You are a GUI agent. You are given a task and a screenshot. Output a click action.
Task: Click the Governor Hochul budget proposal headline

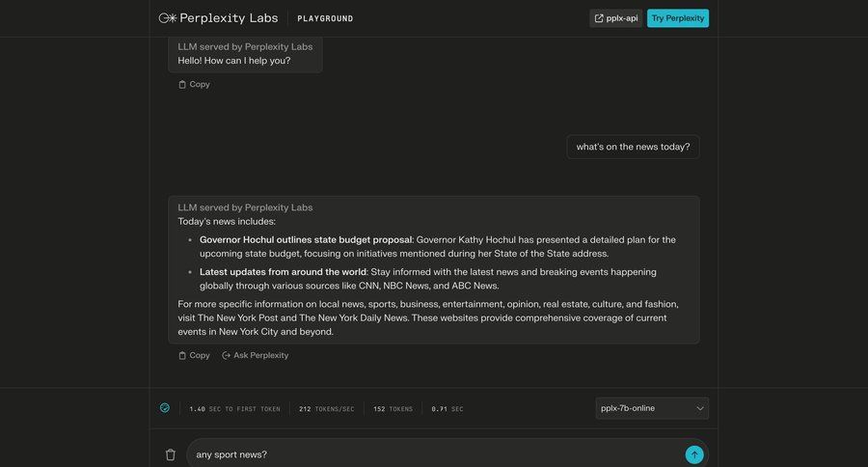[x=306, y=239]
